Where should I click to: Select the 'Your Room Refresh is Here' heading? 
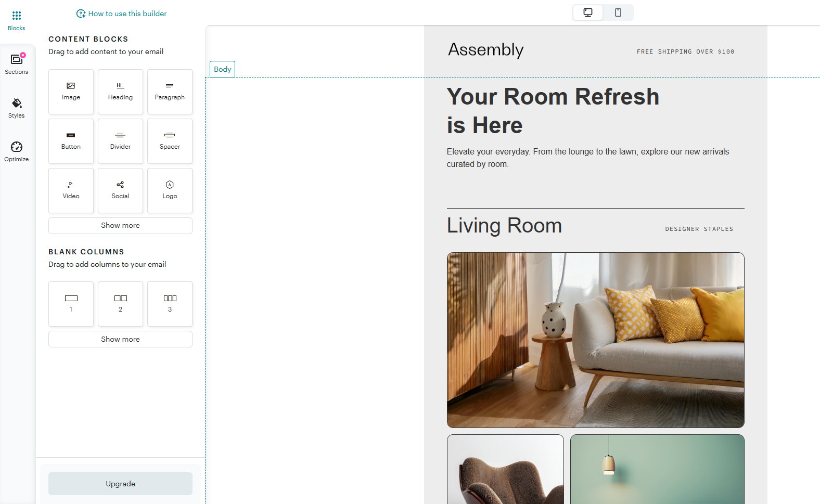(553, 111)
